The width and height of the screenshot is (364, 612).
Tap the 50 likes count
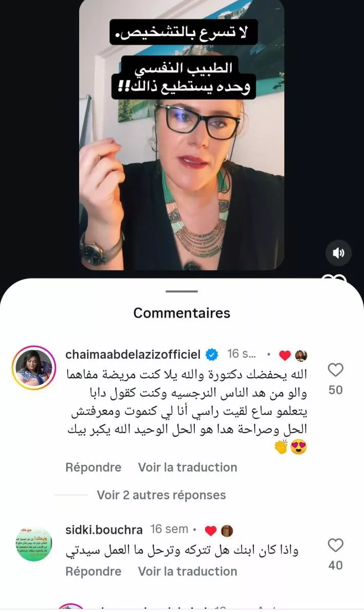coord(335,390)
